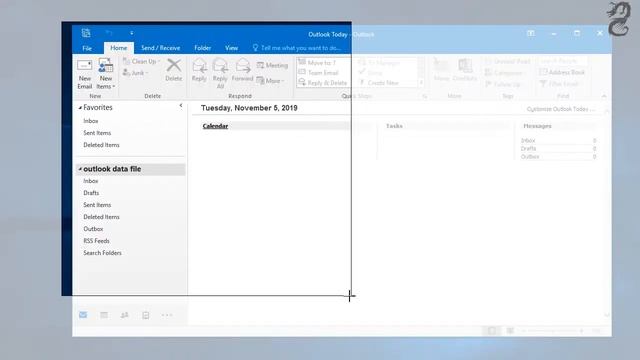Open the More respond options dropdown

click(x=270, y=81)
